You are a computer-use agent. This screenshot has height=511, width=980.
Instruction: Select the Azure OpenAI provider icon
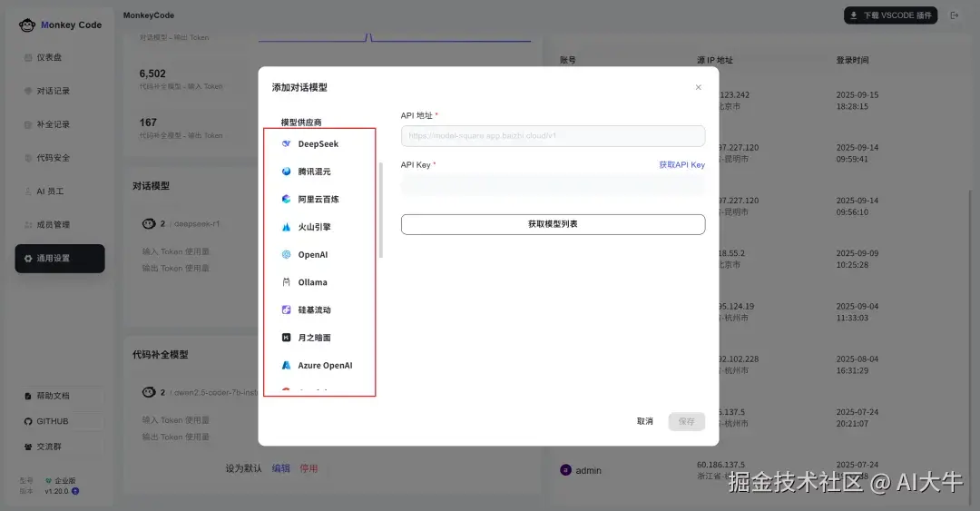tap(286, 365)
